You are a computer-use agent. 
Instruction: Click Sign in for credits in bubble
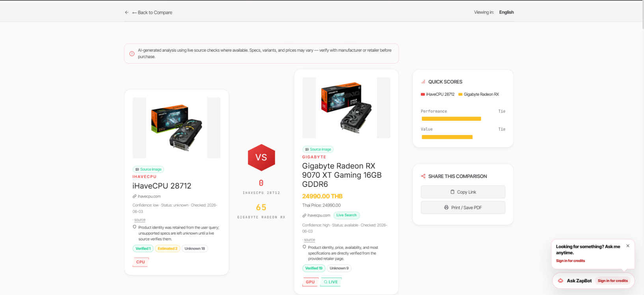click(x=571, y=261)
